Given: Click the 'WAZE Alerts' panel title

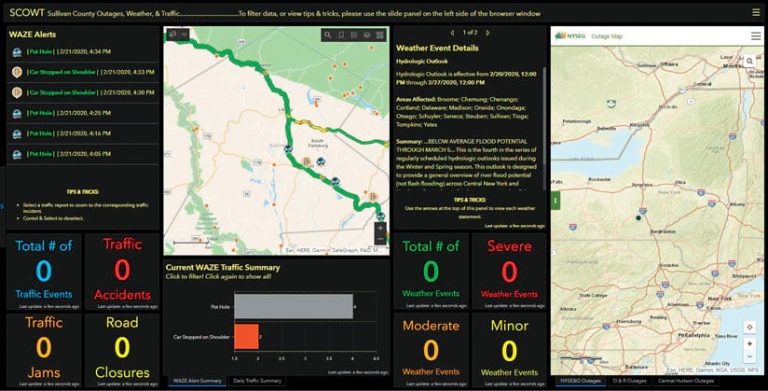Looking at the screenshot, I should [32, 34].
